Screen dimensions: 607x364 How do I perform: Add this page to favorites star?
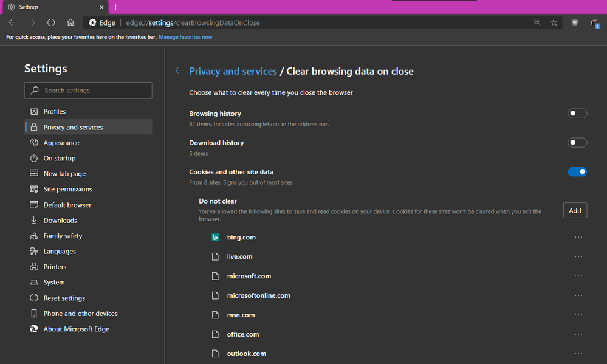(x=554, y=23)
